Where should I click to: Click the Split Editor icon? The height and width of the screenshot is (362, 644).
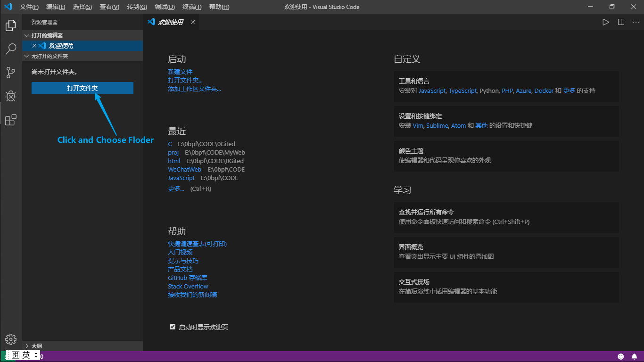[x=620, y=22]
